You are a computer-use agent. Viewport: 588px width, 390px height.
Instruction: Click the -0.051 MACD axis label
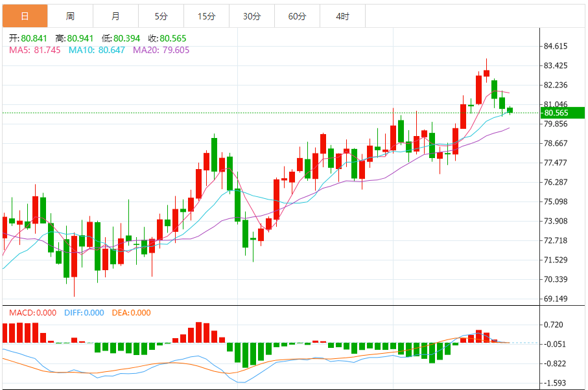555,344
